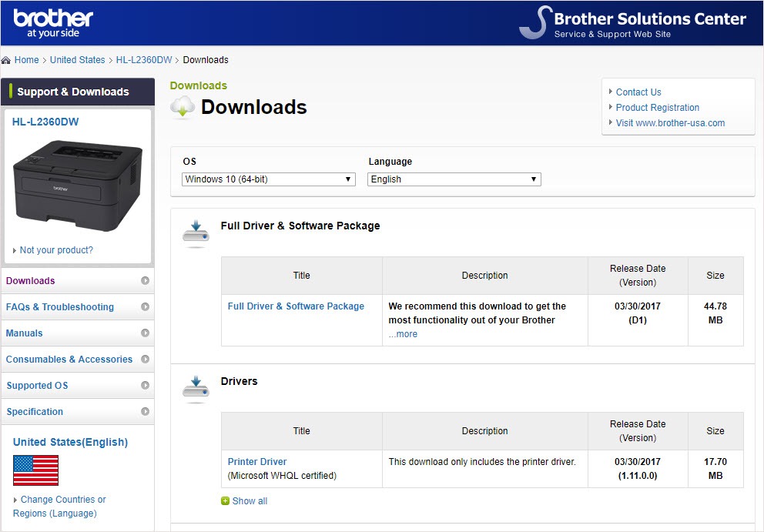Click the Full Driver package download icon
This screenshot has width=764, height=532.
(x=196, y=234)
